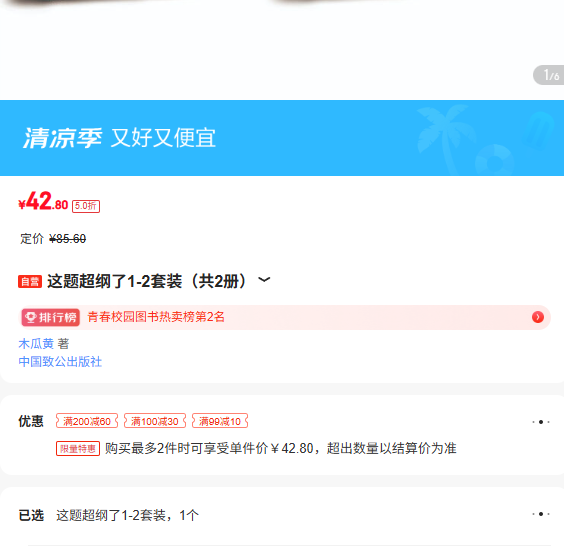Click the 5.0折 discount tag
This screenshot has height=554, width=564.
[86, 206]
